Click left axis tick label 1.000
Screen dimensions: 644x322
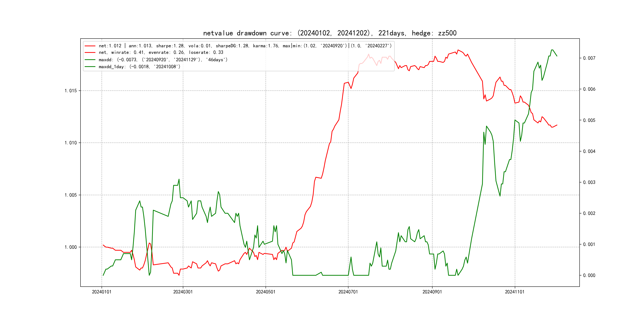pos(71,247)
